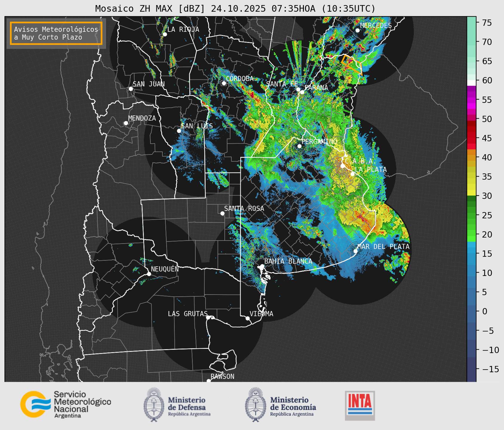
Task: Click the INTA logo
Action: point(360,405)
